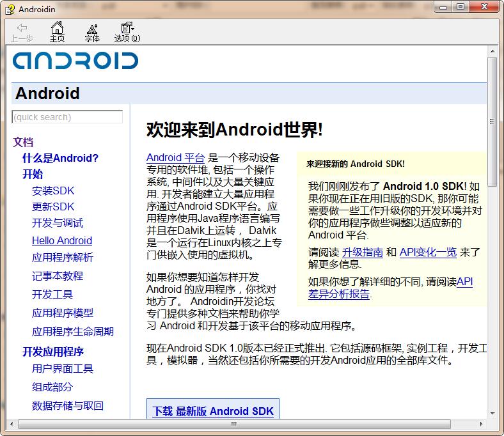Click the Android page title banner
This screenshot has height=436, width=504.
tap(249, 93)
